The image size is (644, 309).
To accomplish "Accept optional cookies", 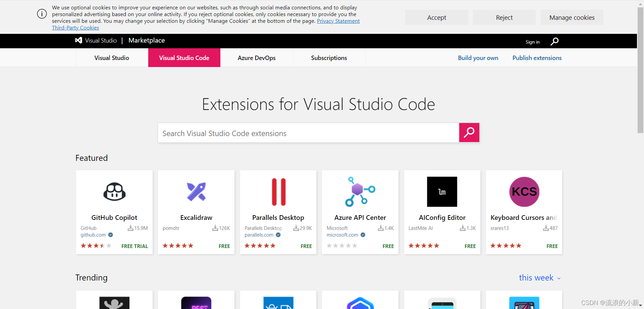I will tap(437, 17).
